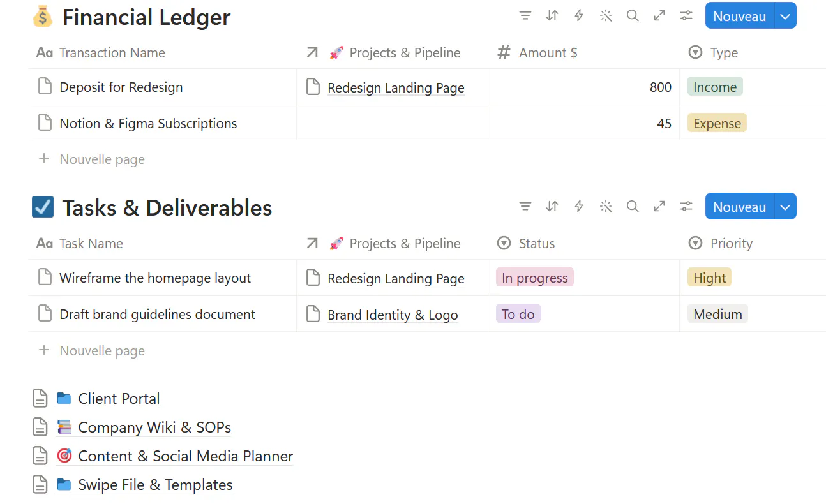
Task: Open Wireframe the homepage layout task
Action: [x=155, y=278]
